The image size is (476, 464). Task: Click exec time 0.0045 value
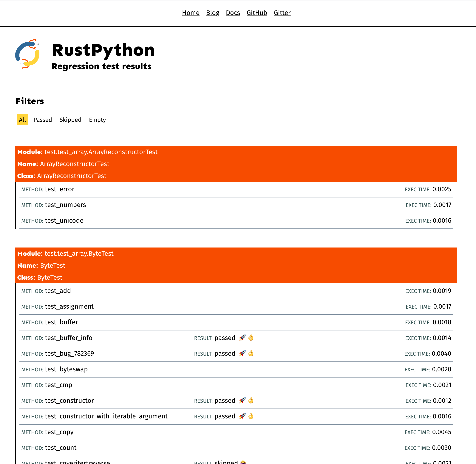click(x=442, y=432)
